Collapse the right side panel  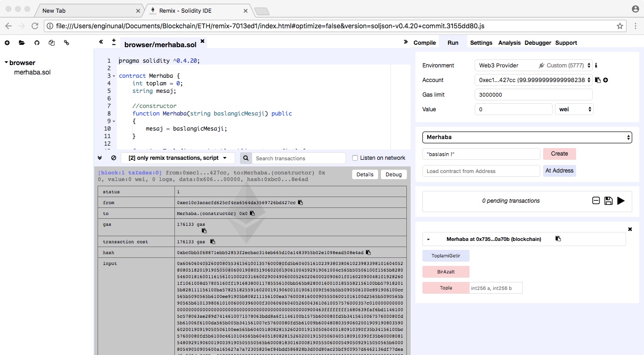tap(405, 42)
